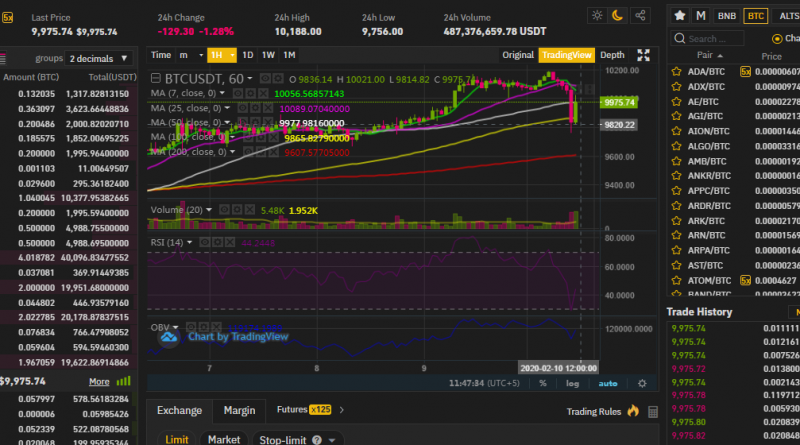Sort pairs by Pair column header
The width and height of the screenshot is (800, 445).
coord(710,55)
